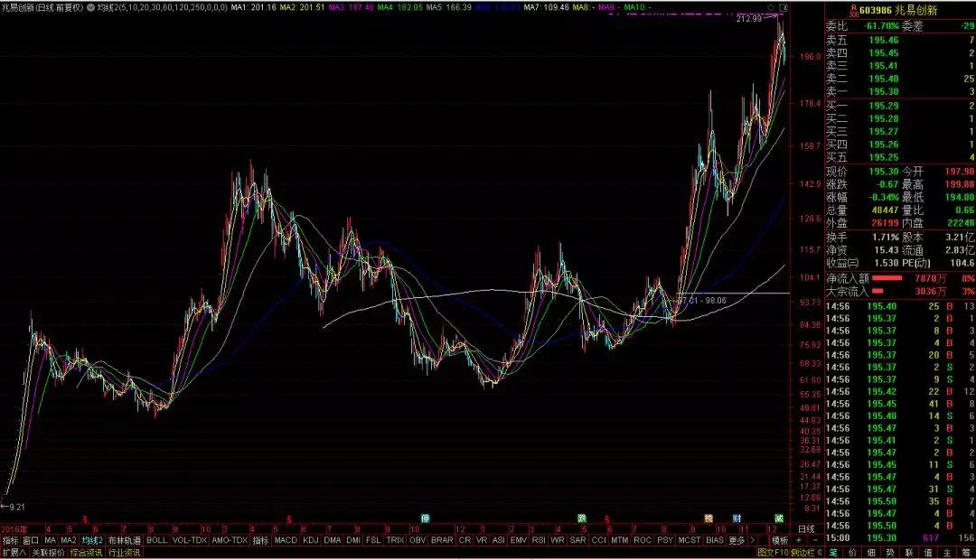Click the green 减 marker icon
This screenshot has height=560, width=976.
click(779, 518)
